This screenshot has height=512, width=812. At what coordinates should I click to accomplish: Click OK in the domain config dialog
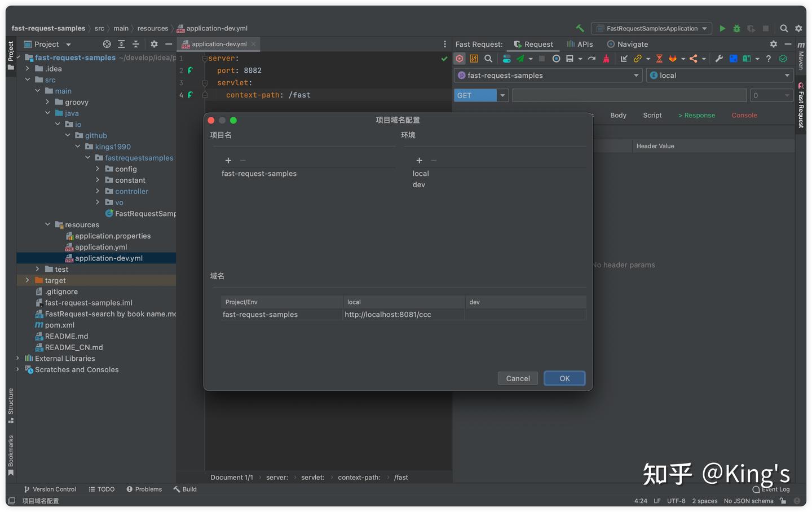(564, 378)
